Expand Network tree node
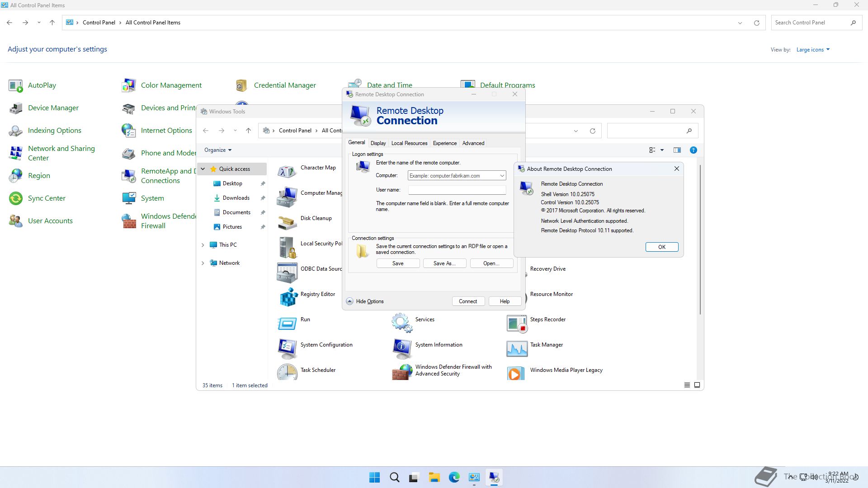 203,263
